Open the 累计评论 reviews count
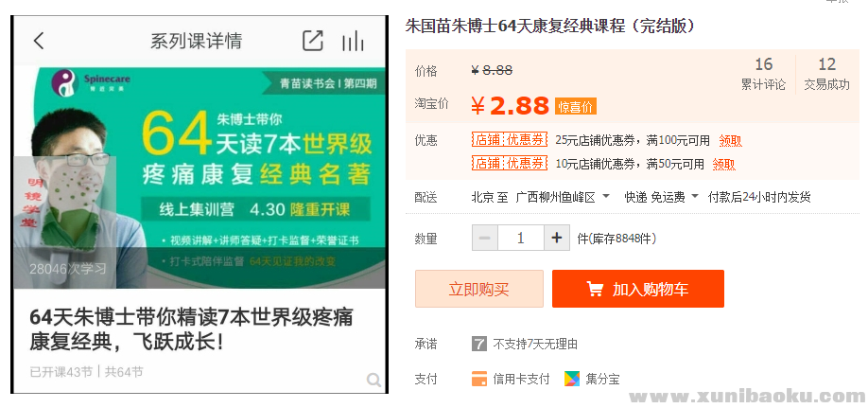 [763, 74]
